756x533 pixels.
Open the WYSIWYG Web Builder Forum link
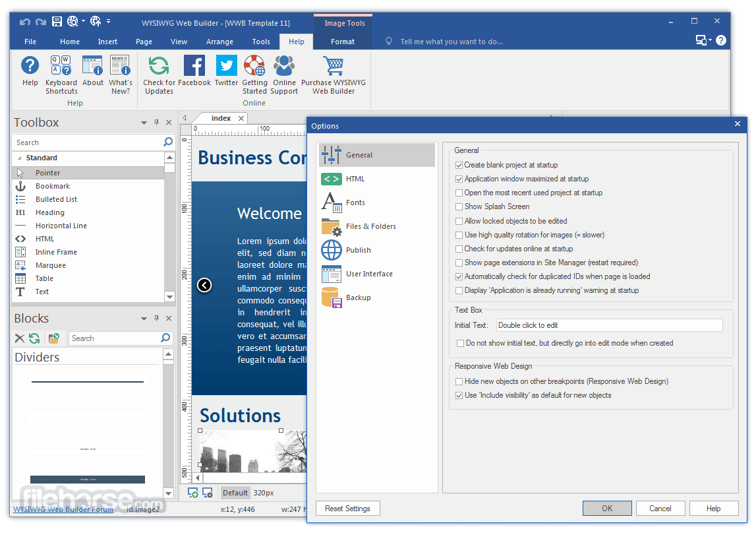(63, 509)
